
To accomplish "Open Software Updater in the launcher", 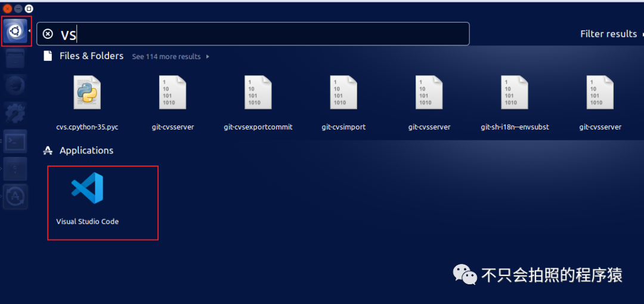I will [15, 196].
